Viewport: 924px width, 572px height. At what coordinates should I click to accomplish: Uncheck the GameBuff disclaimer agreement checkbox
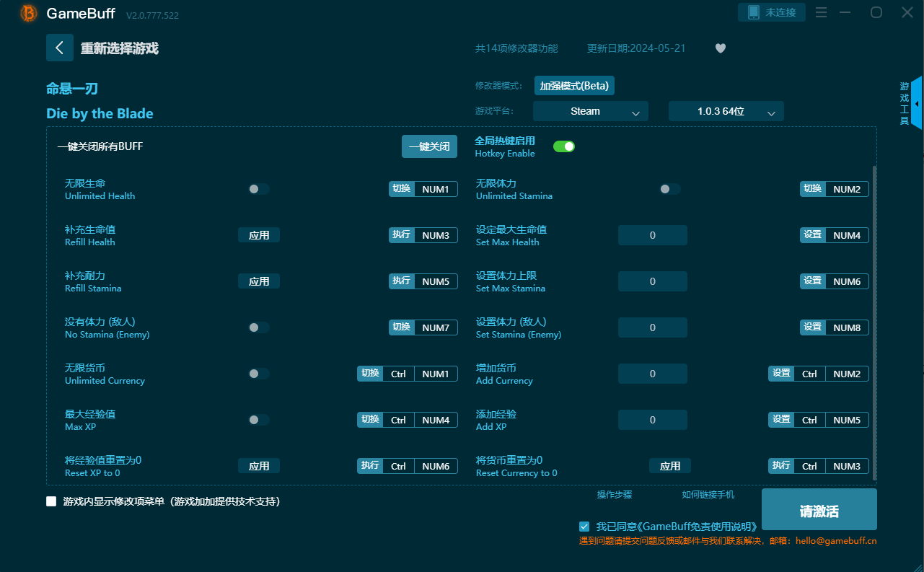coord(584,527)
